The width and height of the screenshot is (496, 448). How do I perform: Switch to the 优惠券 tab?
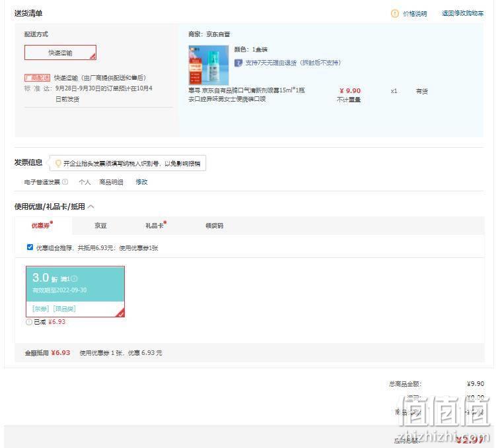click(41, 226)
